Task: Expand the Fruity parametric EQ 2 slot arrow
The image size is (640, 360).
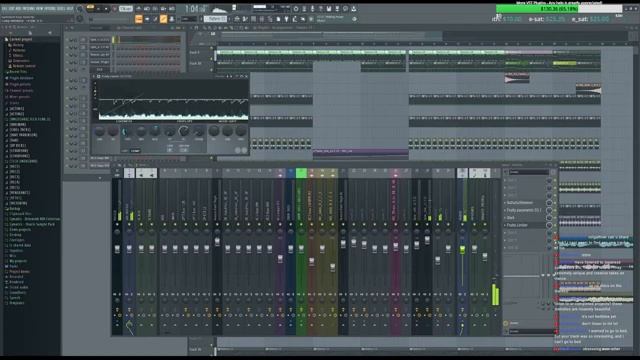Action: (x=505, y=210)
